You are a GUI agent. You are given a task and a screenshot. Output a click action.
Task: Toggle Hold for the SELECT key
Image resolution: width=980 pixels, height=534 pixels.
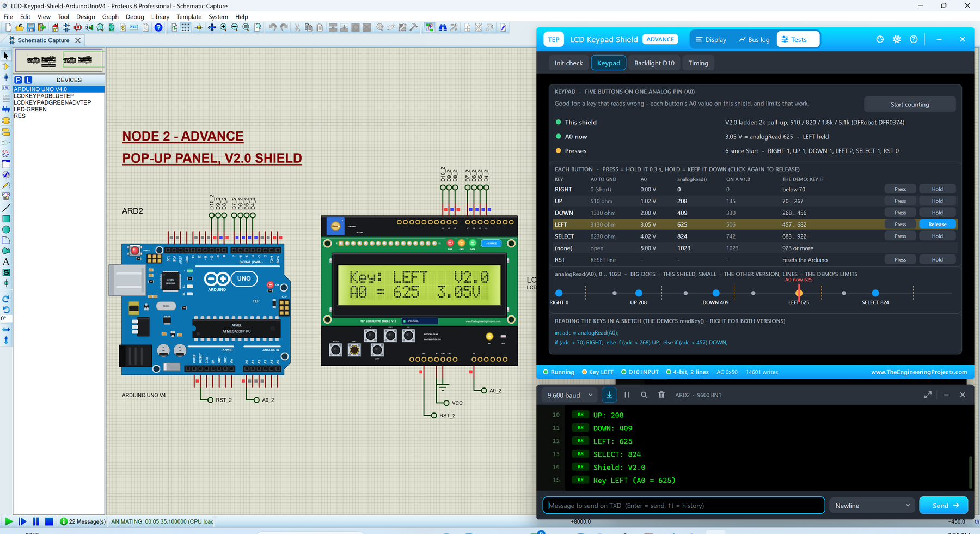[x=937, y=236]
